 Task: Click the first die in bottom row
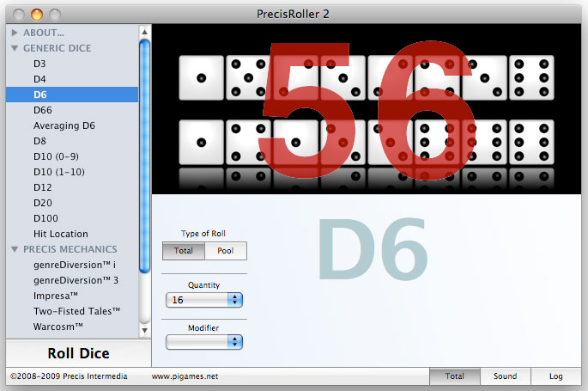click(x=202, y=142)
